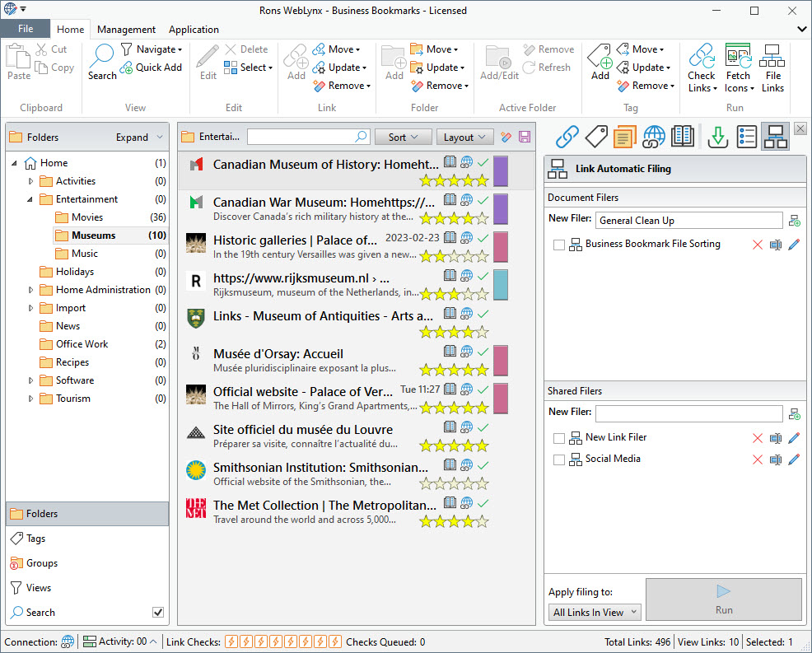Click the blue color tag on rijksmuseum link
The height and width of the screenshot is (653, 812).
[500, 284]
